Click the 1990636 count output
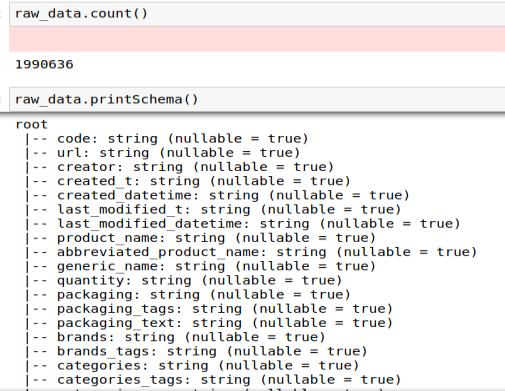 coord(44,64)
